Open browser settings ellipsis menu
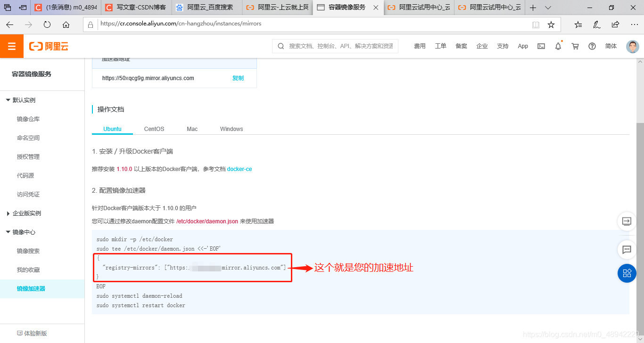This screenshot has height=343, width=644. pos(634,24)
